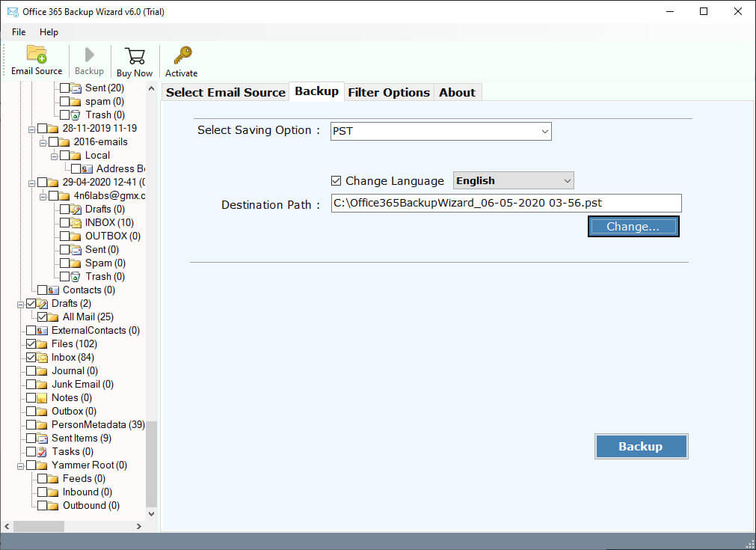Click the Sent Items (9) folder icon
Screen dimensions: 756x550
[x=43, y=439]
